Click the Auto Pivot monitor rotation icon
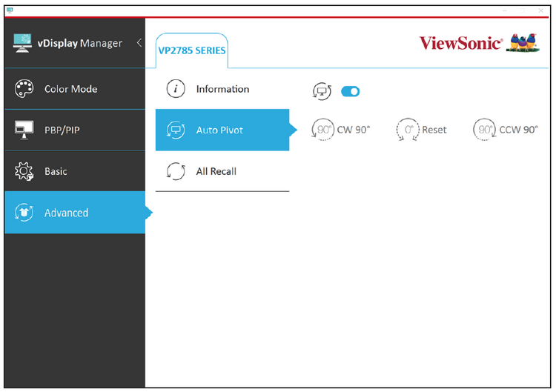The height and width of the screenshot is (392, 556). tap(176, 130)
